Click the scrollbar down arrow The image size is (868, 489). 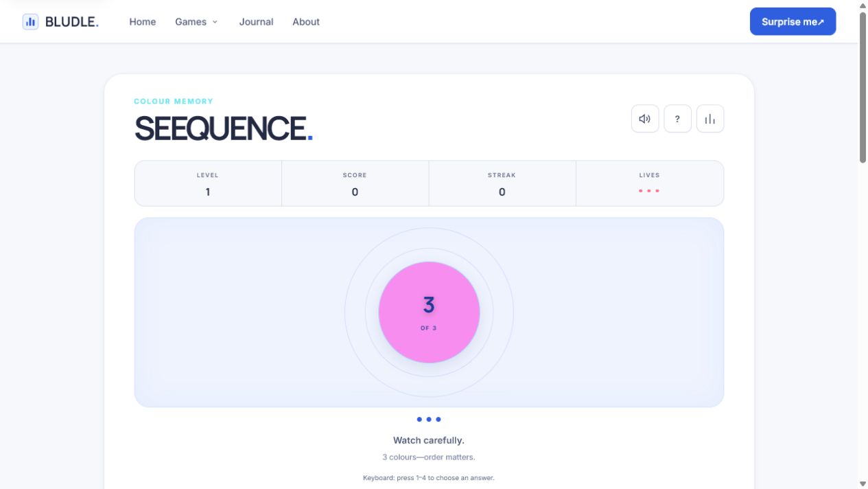[x=863, y=484]
